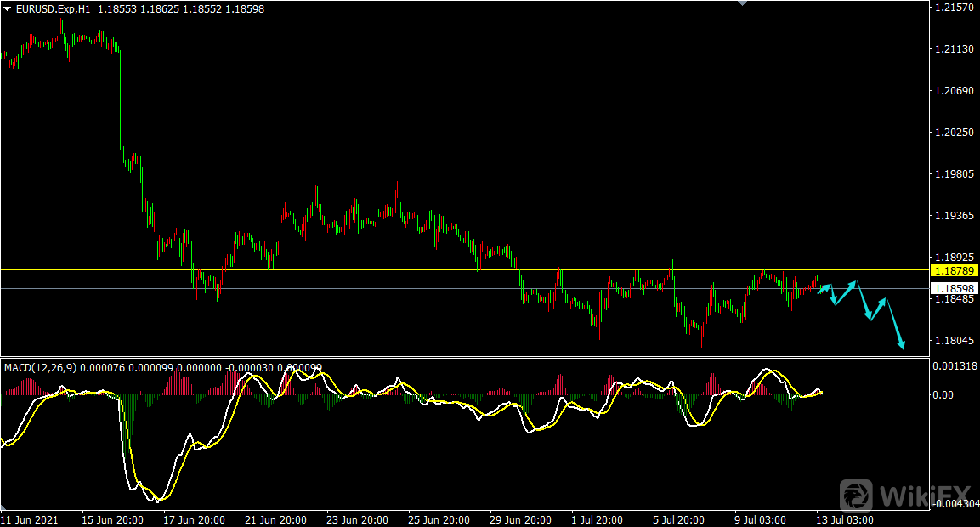Image resolution: width=980 pixels, height=527 pixels.
Task: Click the -0.004304 MACD scale value
Action: pos(956,505)
